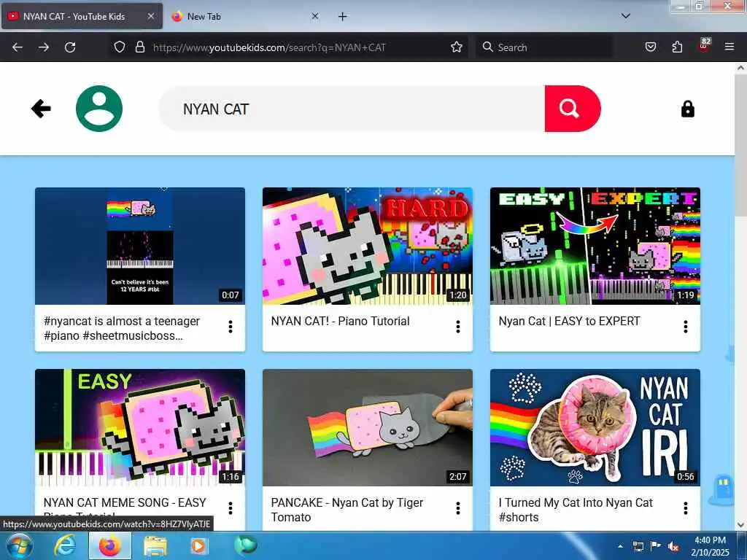Click the page scrollbar up arrow
The image size is (747, 560).
coord(741,68)
